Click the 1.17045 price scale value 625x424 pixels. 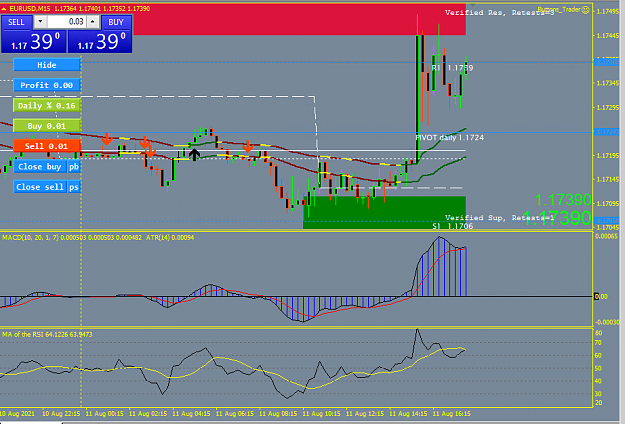[x=607, y=228]
